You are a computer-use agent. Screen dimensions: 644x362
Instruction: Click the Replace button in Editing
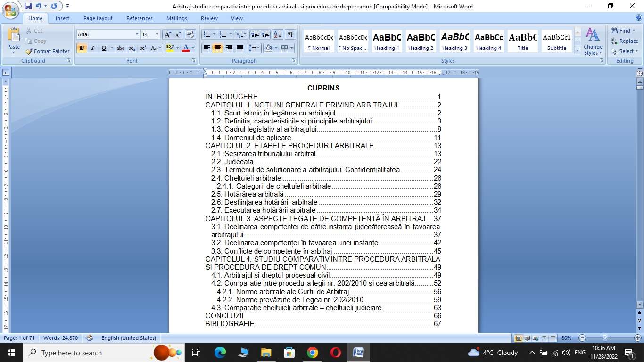pyautogui.click(x=624, y=41)
